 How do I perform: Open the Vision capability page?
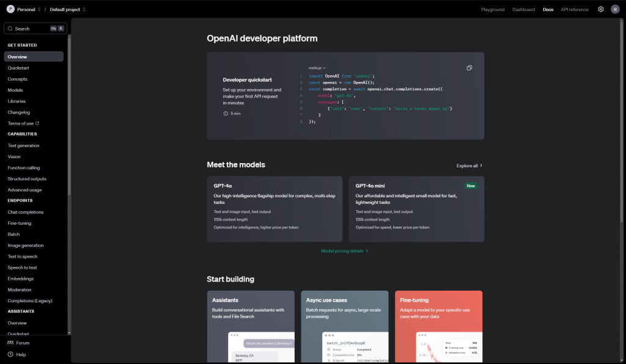click(x=14, y=157)
